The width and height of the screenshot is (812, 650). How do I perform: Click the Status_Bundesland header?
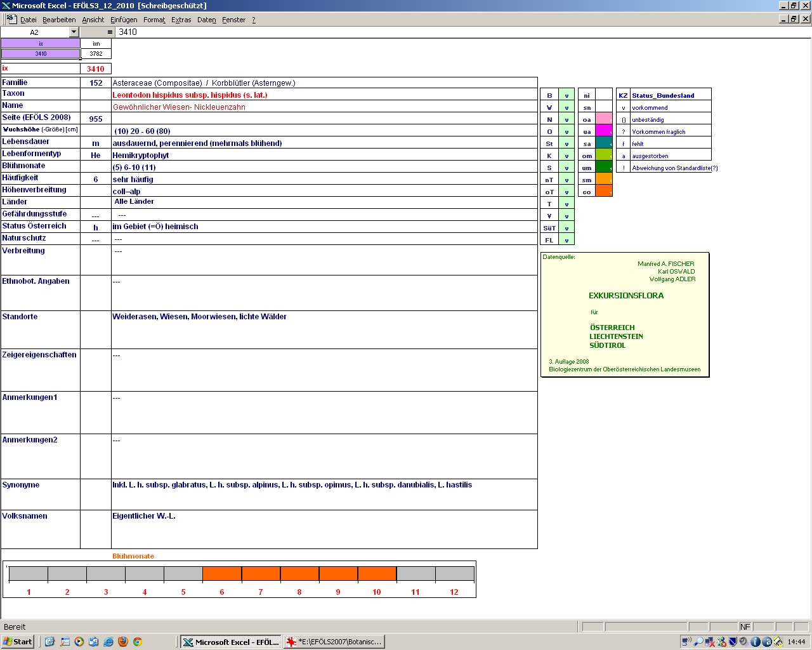(663, 95)
